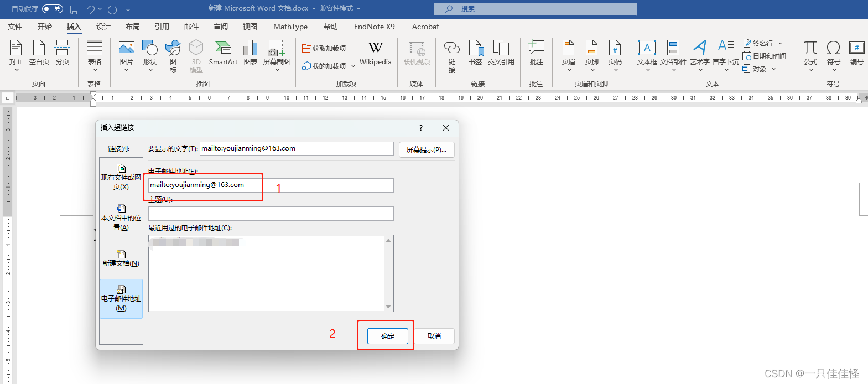The height and width of the screenshot is (384, 868).
Task: Click the recent email list scrollbar
Action: coord(388,273)
